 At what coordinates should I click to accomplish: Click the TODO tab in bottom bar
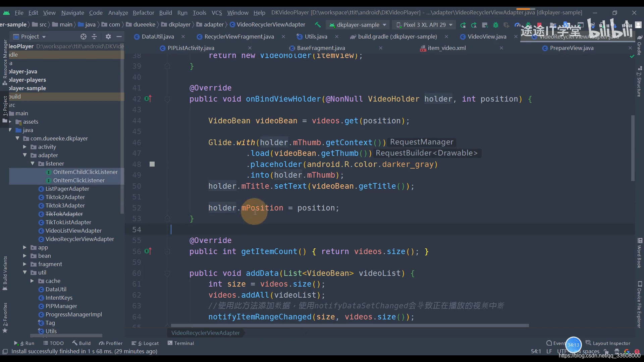point(56,343)
